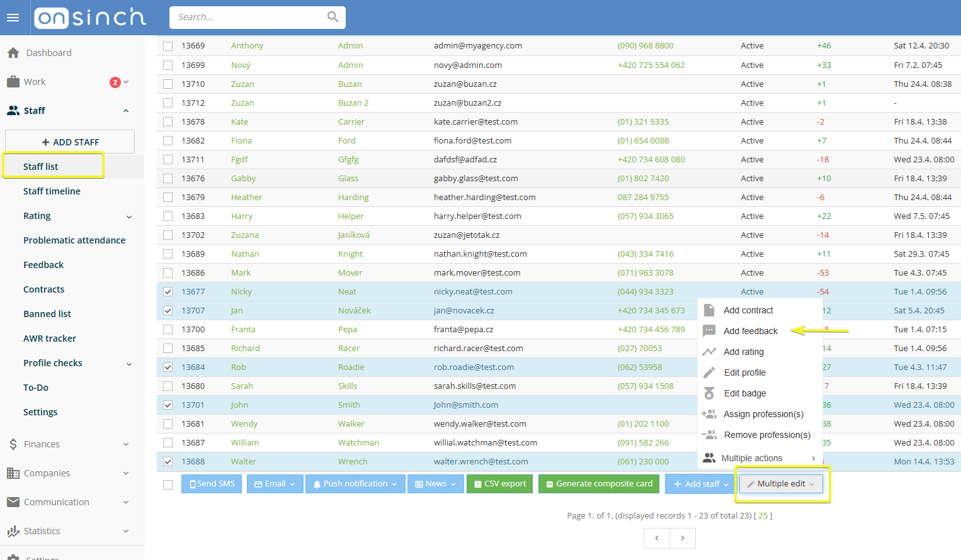Open the Email dropdown button

[x=275, y=484]
